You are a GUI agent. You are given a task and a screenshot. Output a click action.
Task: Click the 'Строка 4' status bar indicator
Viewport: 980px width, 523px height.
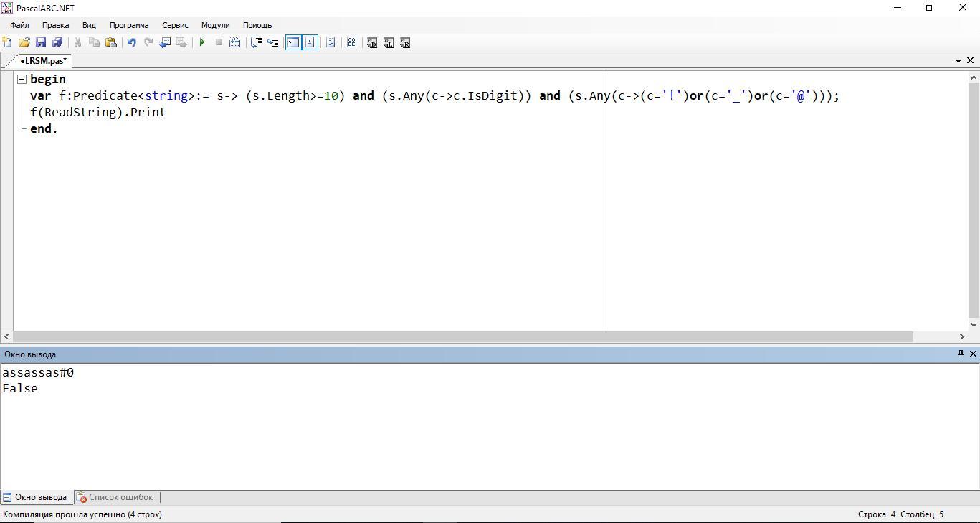(877, 514)
